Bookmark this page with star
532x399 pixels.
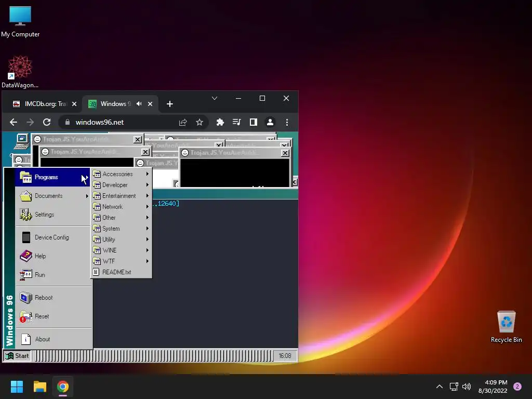(x=199, y=122)
